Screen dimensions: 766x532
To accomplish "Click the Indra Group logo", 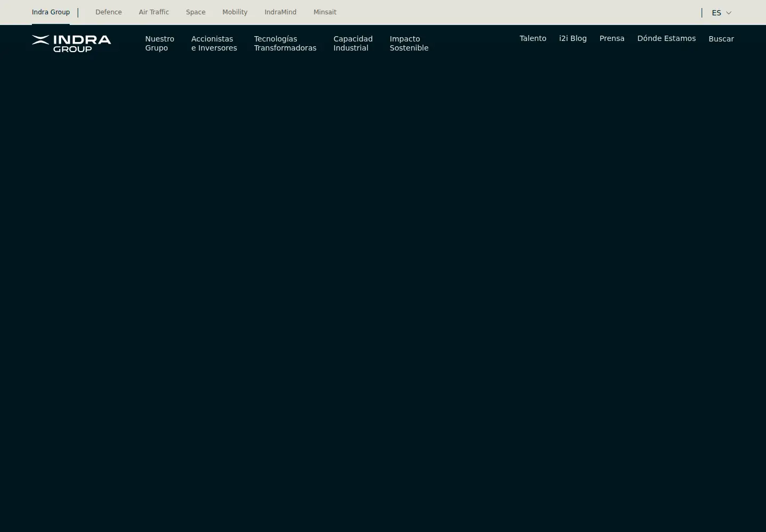I will [71, 44].
